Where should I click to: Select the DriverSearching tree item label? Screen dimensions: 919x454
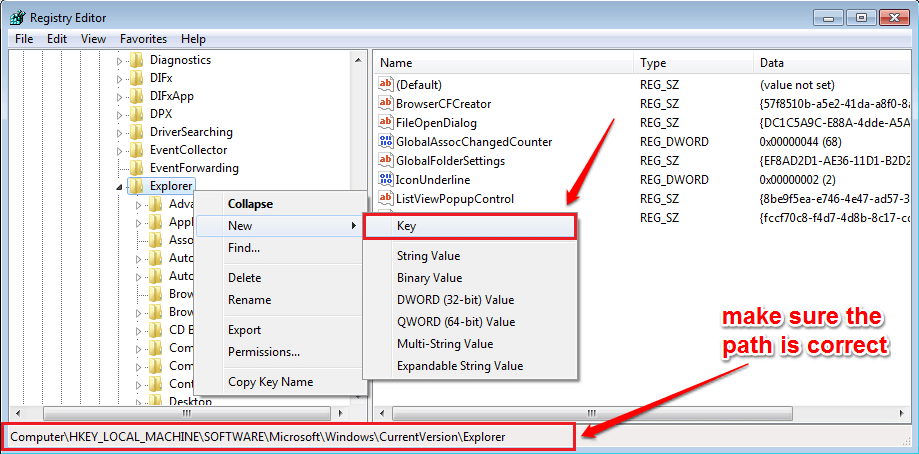191,132
